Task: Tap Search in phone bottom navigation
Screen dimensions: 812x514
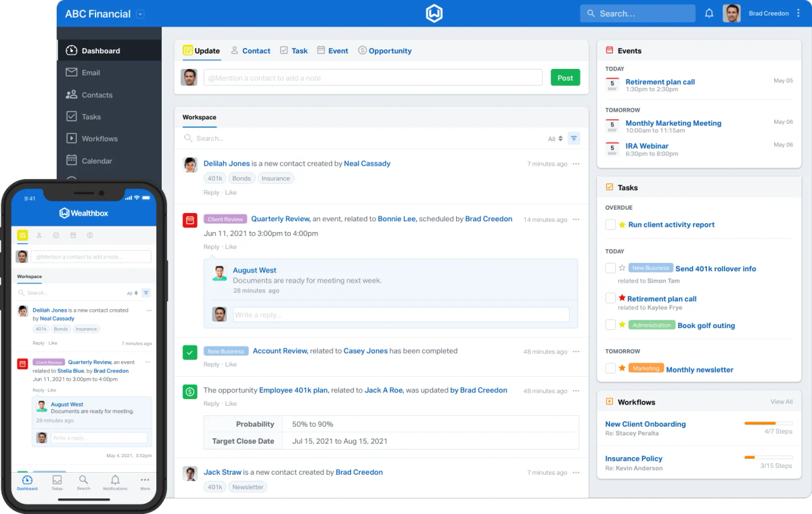Action: coord(83,482)
